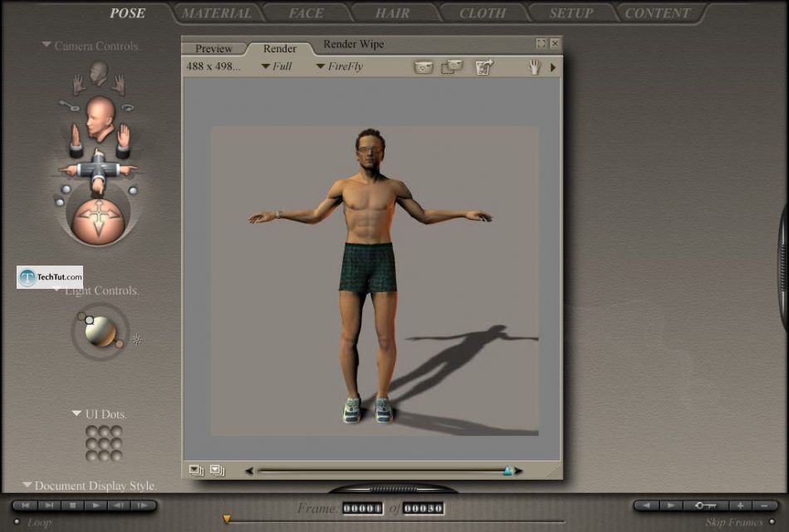Viewport: 789px width, 532px height.
Task: Click the current frame number field
Action: tap(362, 508)
